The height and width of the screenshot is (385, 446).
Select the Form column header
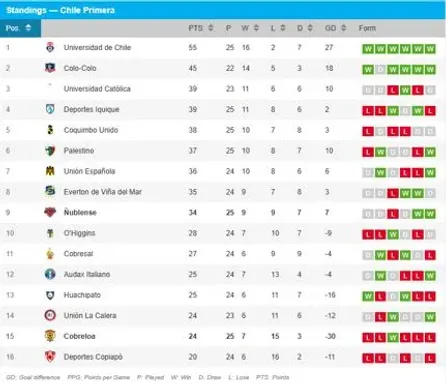[367, 28]
